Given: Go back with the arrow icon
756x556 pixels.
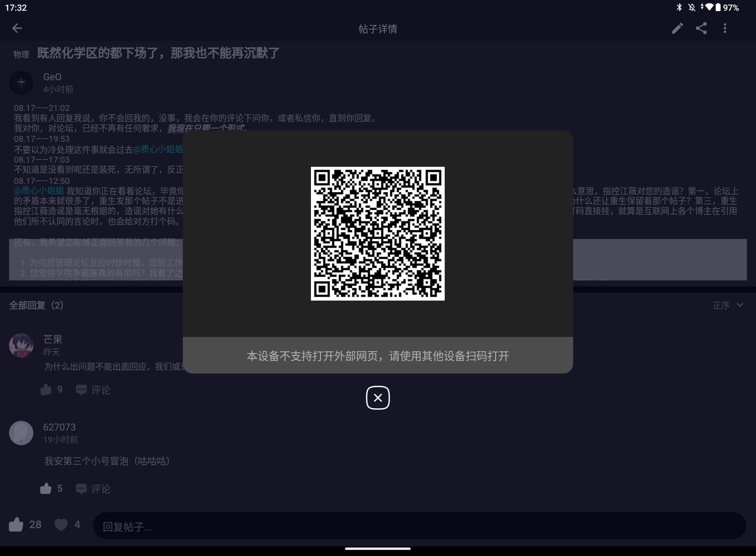Looking at the screenshot, I should click(17, 28).
